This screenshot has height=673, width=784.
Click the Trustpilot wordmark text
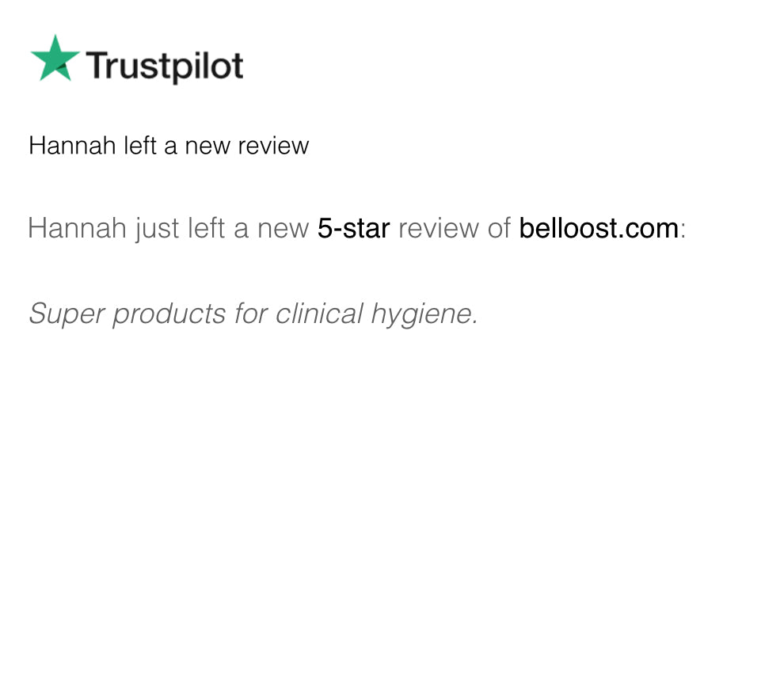click(x=164, y=65)
